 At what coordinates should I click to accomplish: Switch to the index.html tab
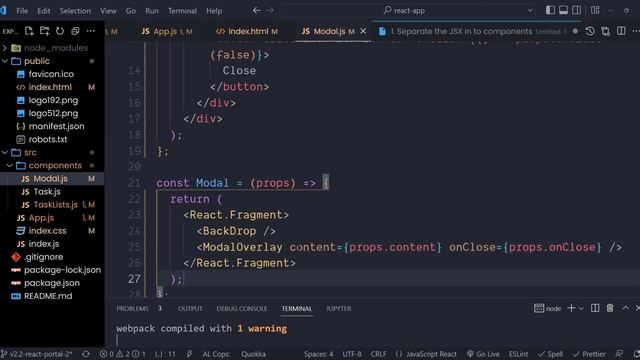pos(247,31)
